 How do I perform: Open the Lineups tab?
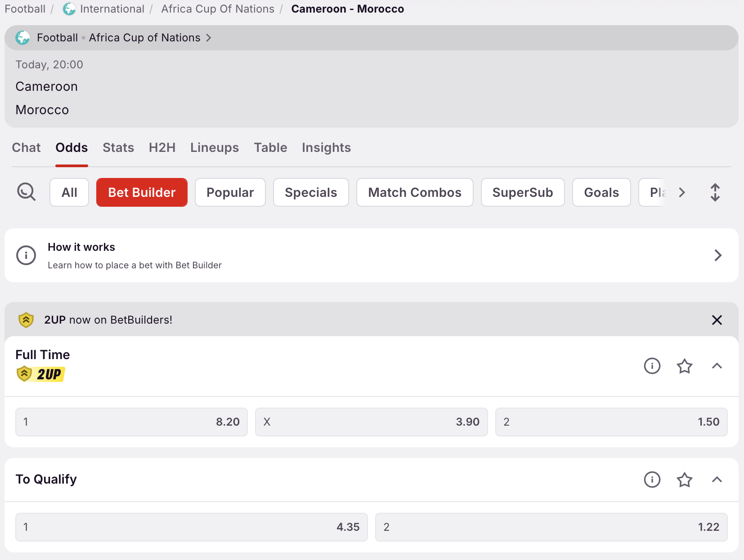point(215,148)
